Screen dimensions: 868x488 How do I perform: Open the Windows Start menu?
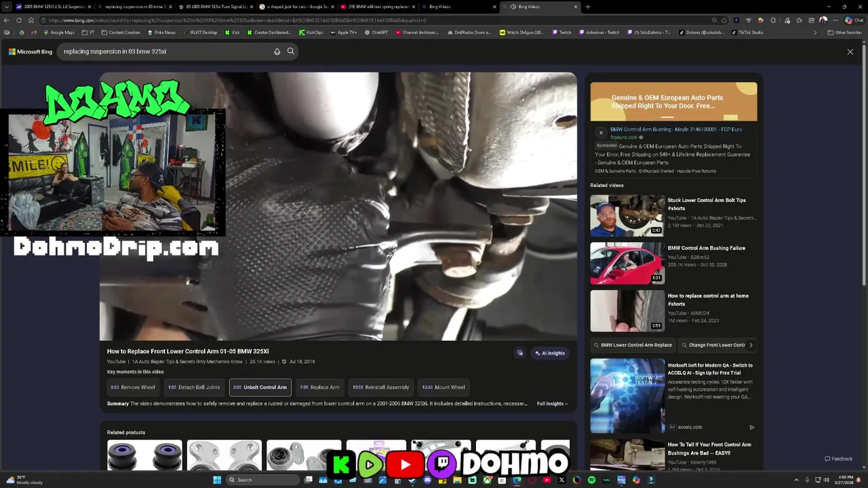[217, 480]
